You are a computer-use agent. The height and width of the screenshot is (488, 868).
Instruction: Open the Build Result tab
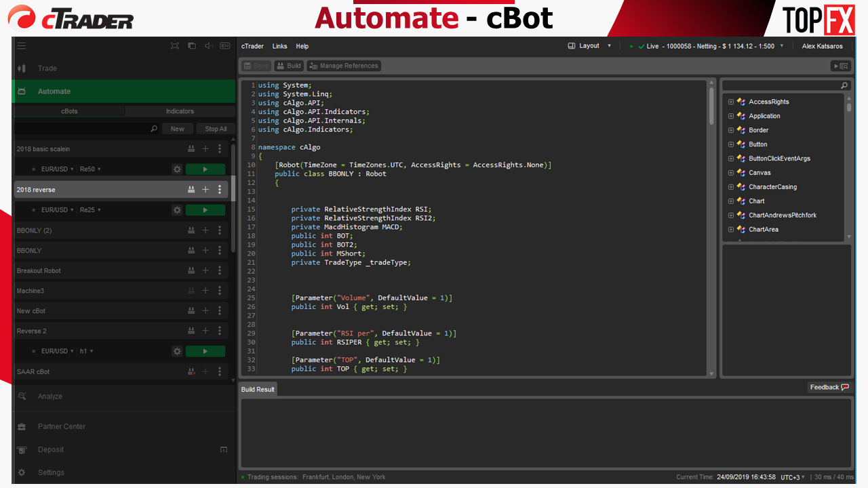(258, 389)
